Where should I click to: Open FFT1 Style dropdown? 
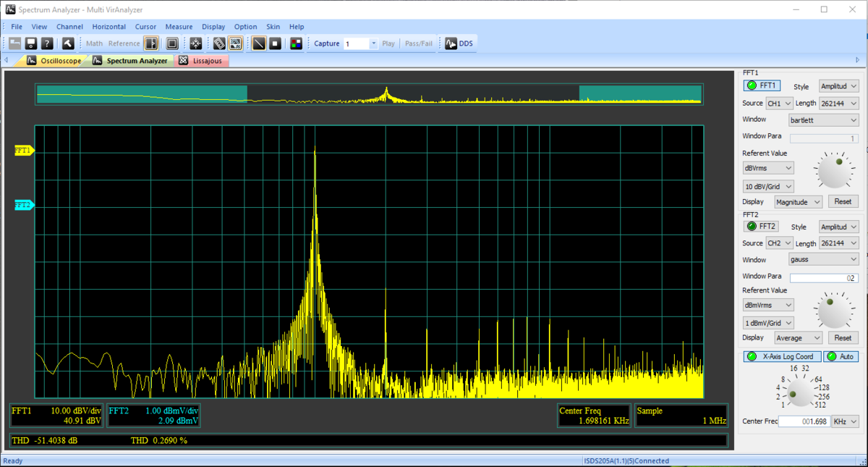(x=838, y=86)
